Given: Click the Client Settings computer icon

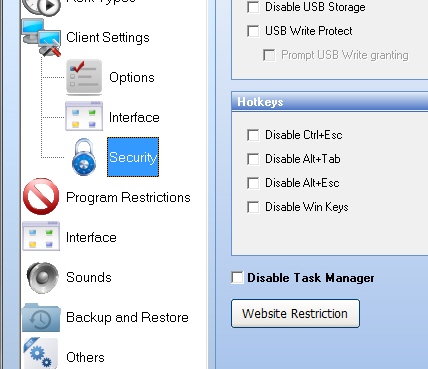Looking at the screenshot, I should [x=42, y=37].
